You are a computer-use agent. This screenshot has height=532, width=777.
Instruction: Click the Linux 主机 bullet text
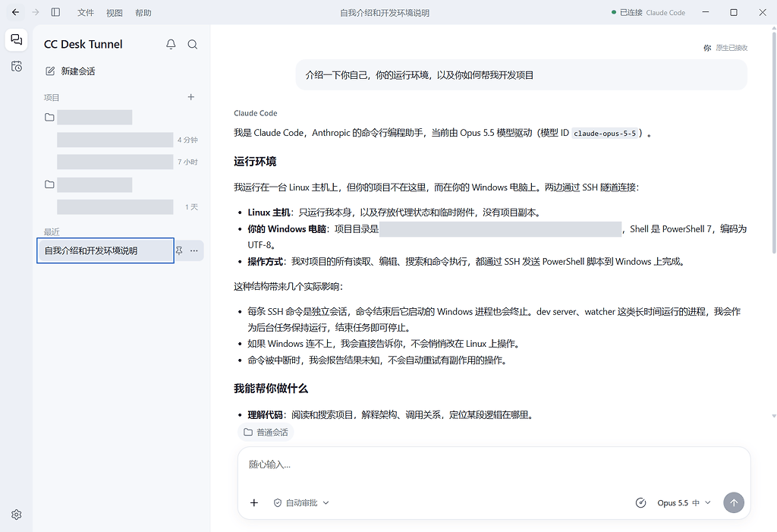pos(394,212)
